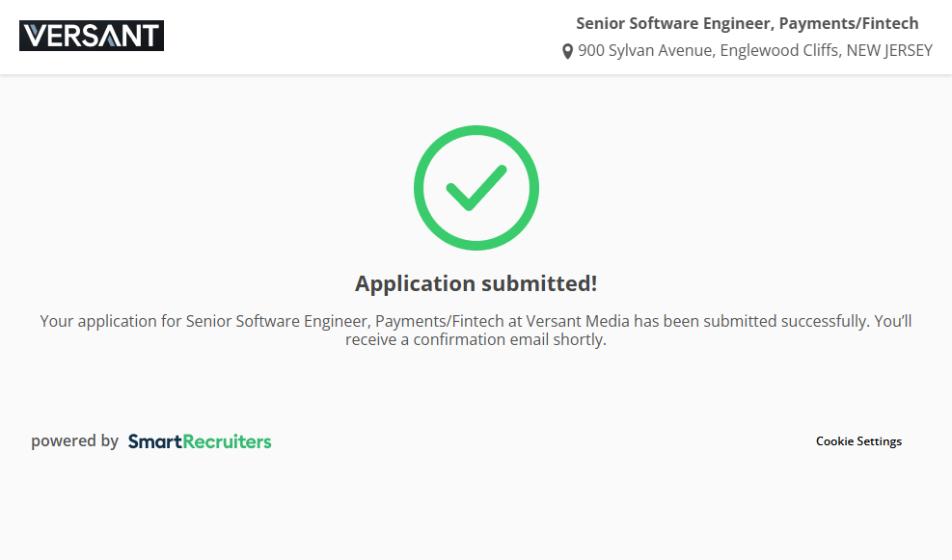Click the Versant logo in the header
Viewport: 952px width, 560px height.
[x=92, y=36]
